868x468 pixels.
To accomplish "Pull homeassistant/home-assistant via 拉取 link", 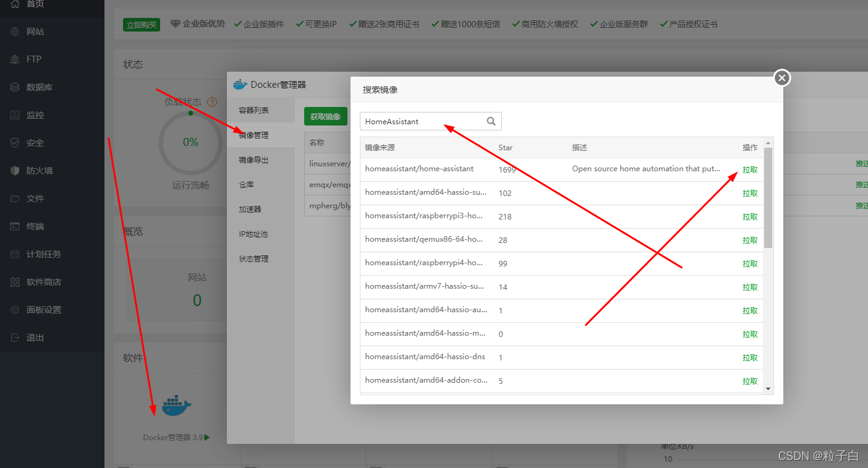I will (750, 169).
